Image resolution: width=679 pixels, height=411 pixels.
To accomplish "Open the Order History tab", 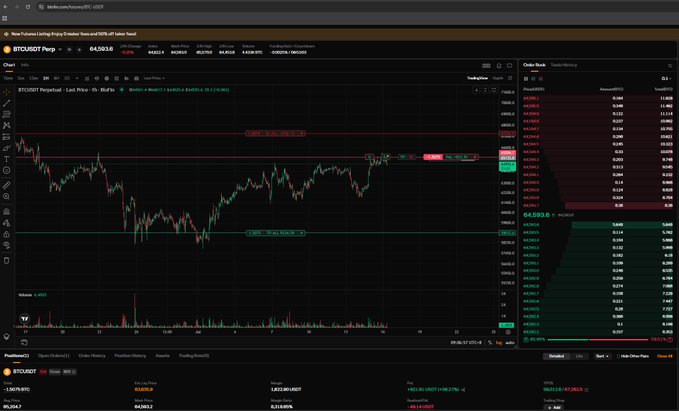I will point(92,356).
